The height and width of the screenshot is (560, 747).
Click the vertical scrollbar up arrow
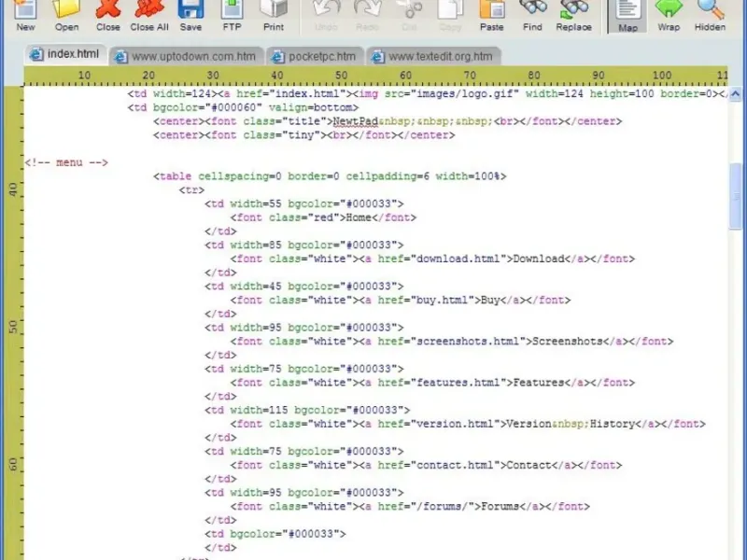[735, 94]
